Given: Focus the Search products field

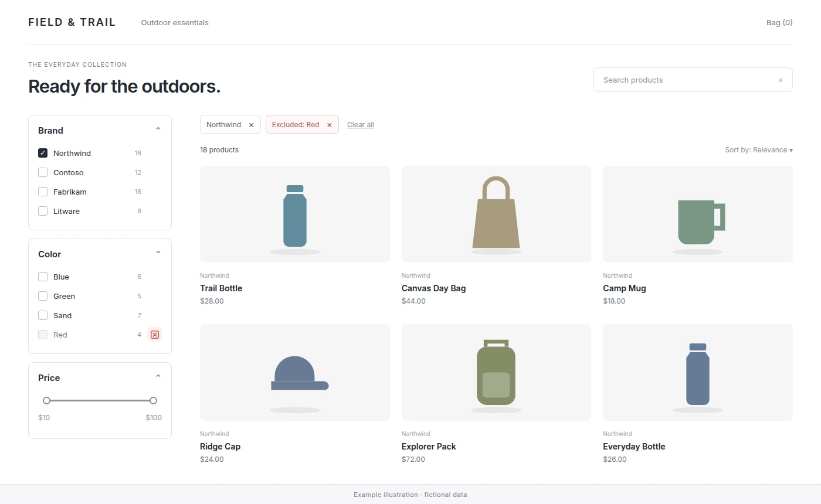Looking at the screenshot, I should point(693,80).
